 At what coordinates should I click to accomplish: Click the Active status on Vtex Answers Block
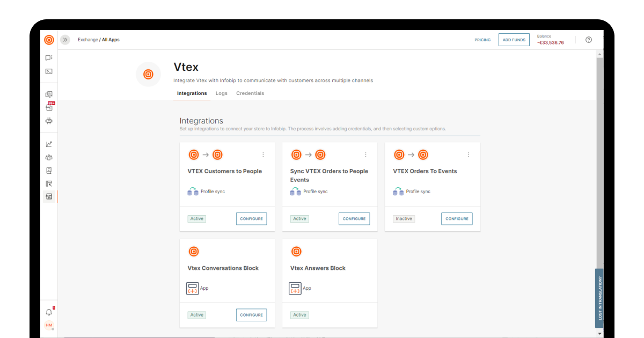299,315
